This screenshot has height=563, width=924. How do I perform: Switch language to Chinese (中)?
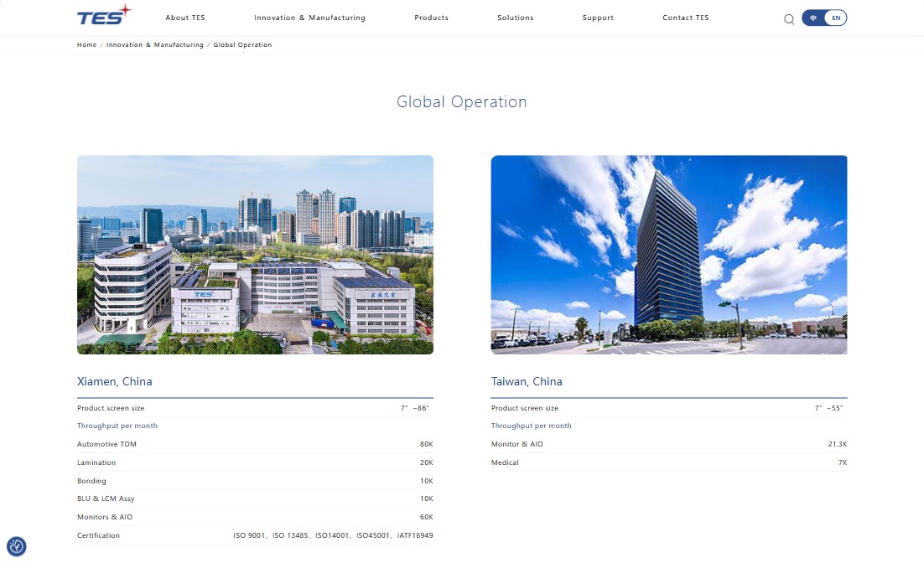813,18
